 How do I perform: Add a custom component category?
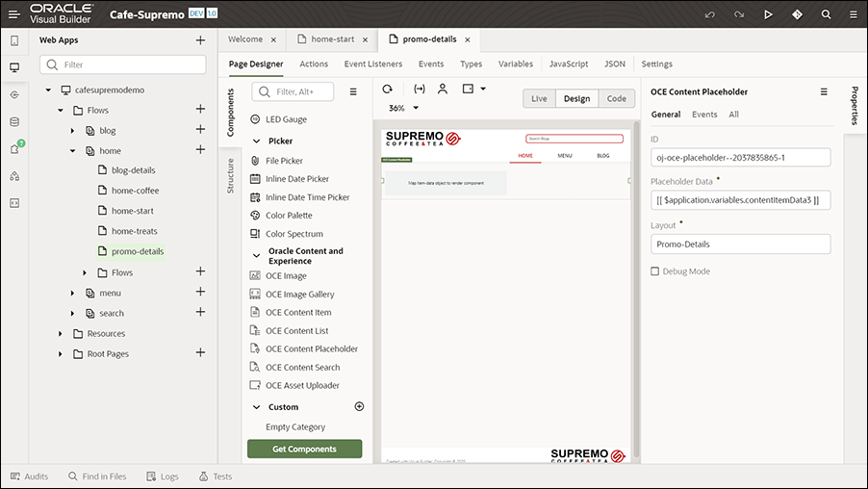tap(359, 406)
